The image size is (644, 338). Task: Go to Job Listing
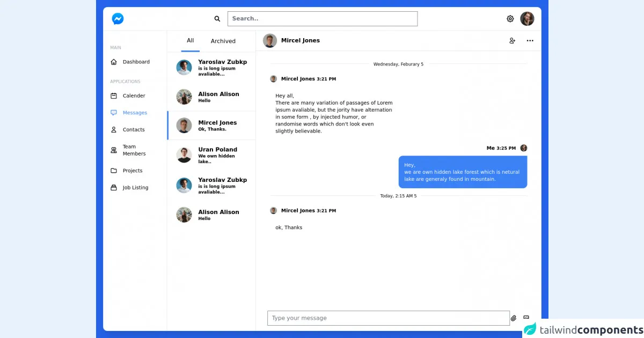[x=135, y=188]
